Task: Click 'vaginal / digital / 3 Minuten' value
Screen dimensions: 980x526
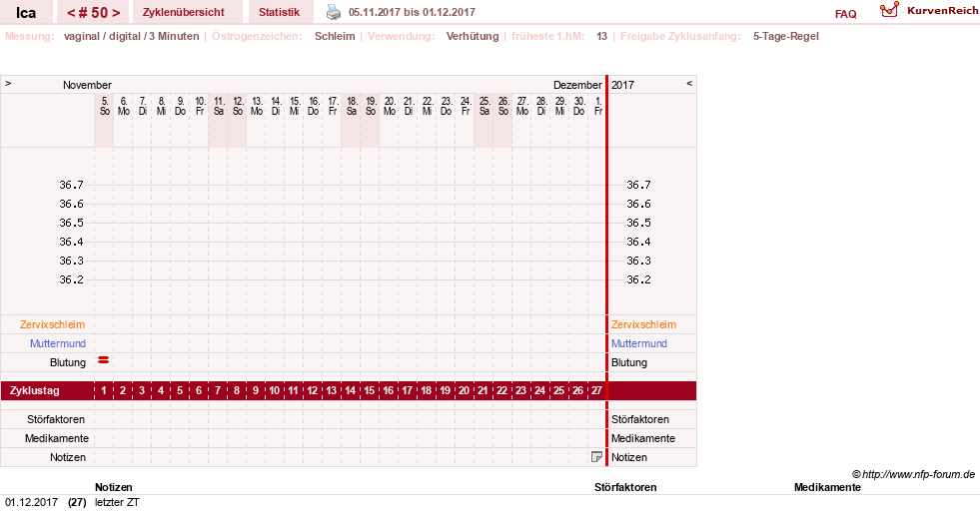Action: [131, 36]
